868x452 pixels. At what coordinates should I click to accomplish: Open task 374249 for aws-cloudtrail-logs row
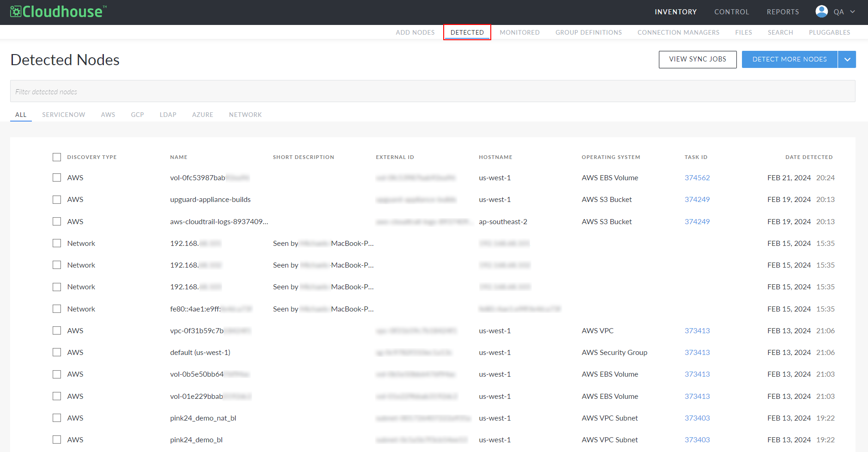[697, 221]
